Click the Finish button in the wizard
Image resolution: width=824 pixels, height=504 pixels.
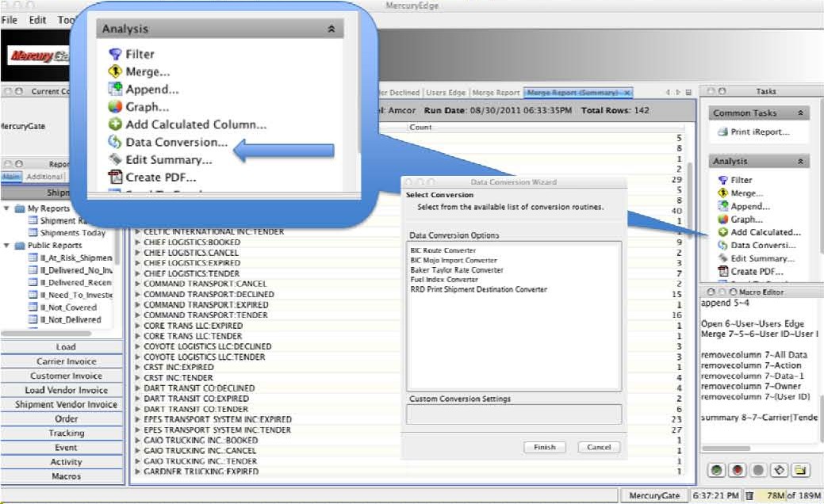(544, 447)
